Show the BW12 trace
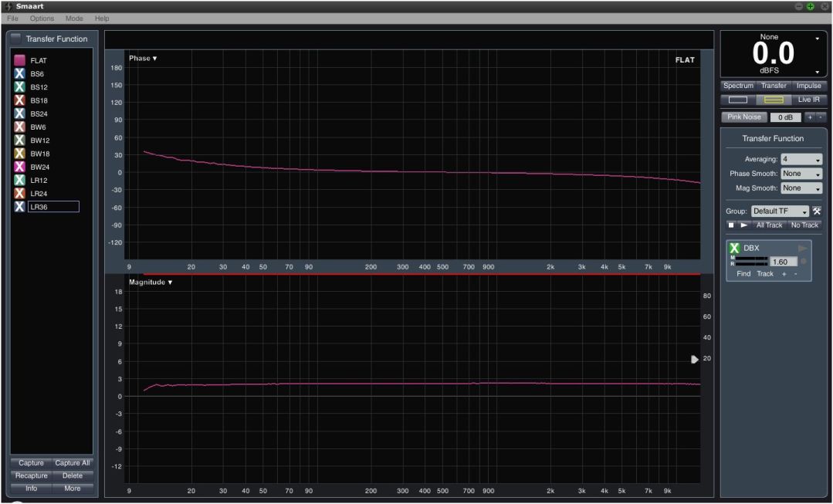Image resolution: width=833 pixels, height=504 pixels. point(19,140)
